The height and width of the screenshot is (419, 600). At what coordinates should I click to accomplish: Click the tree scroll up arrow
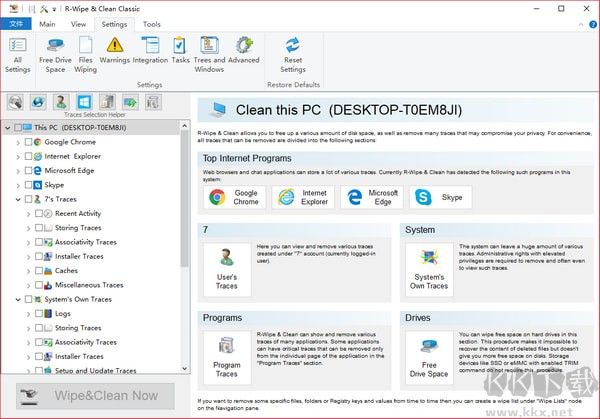(x=184, y=126)
